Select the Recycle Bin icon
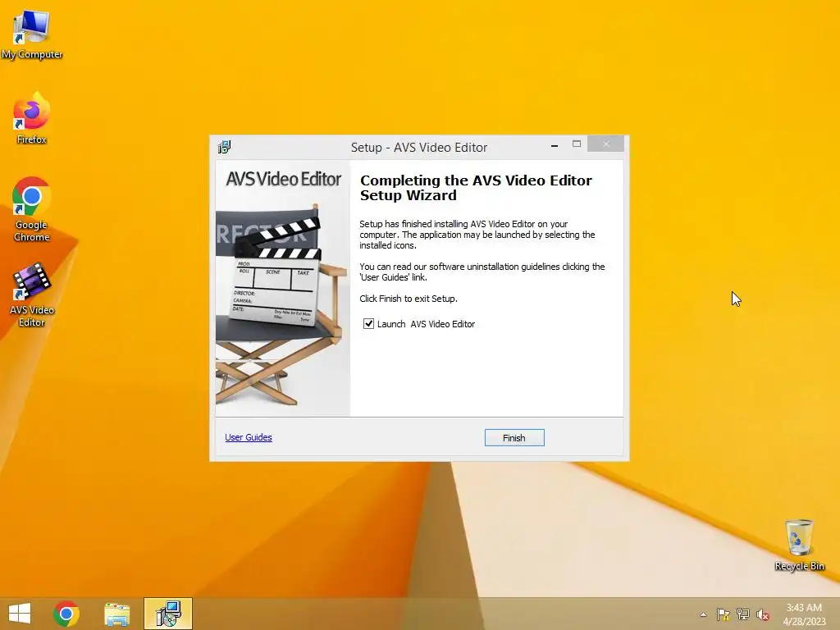 coord(799,545)
